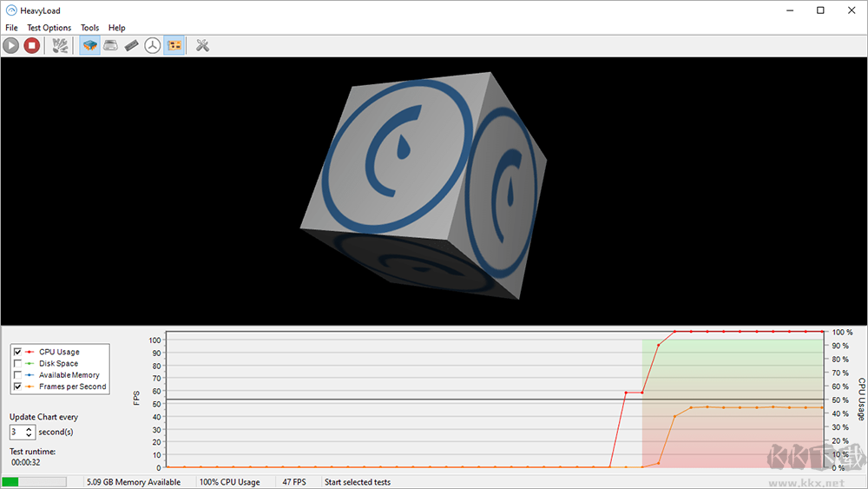This screenshot has width=868, height=489.
Task: Open the Test Options menu
Action: (49, 28)
